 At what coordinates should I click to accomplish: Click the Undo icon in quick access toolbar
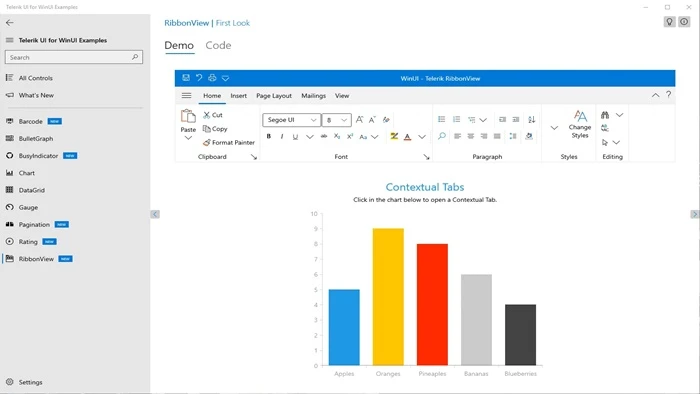tap(199, 78)
